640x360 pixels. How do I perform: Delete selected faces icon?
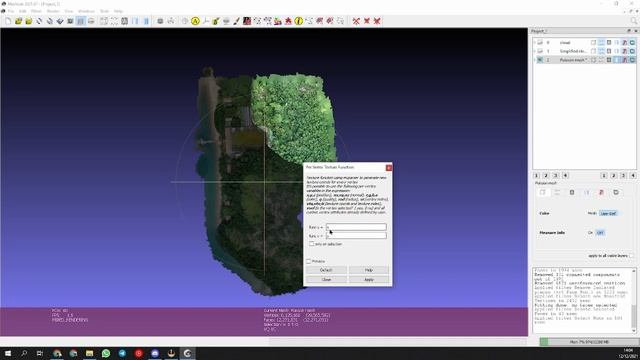[x=367, y=21]
